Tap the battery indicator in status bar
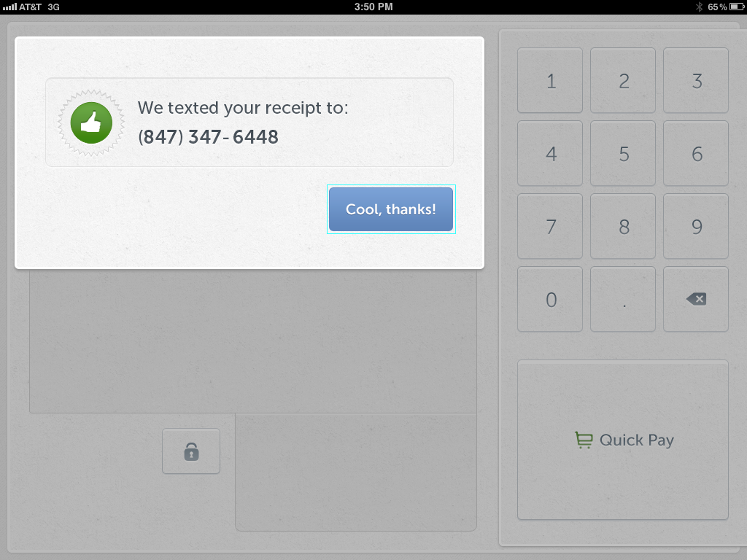This screenshot has height=560, width=747. coord(737,7)
